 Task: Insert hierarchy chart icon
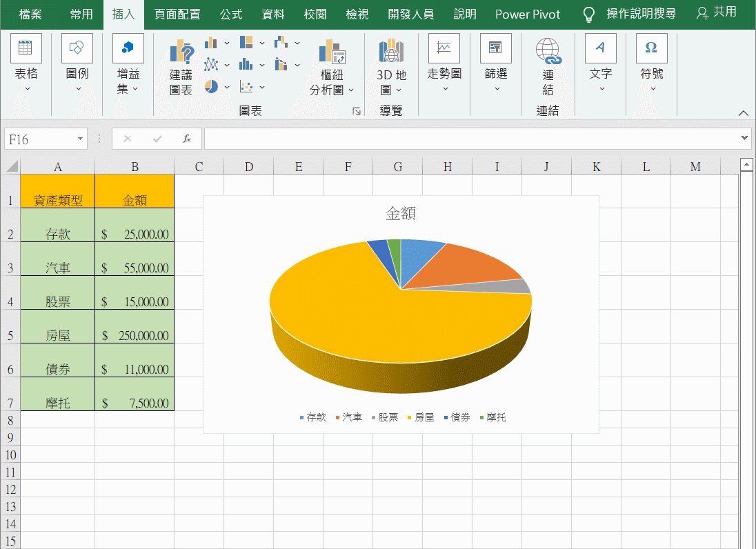[x=246, y=42]
